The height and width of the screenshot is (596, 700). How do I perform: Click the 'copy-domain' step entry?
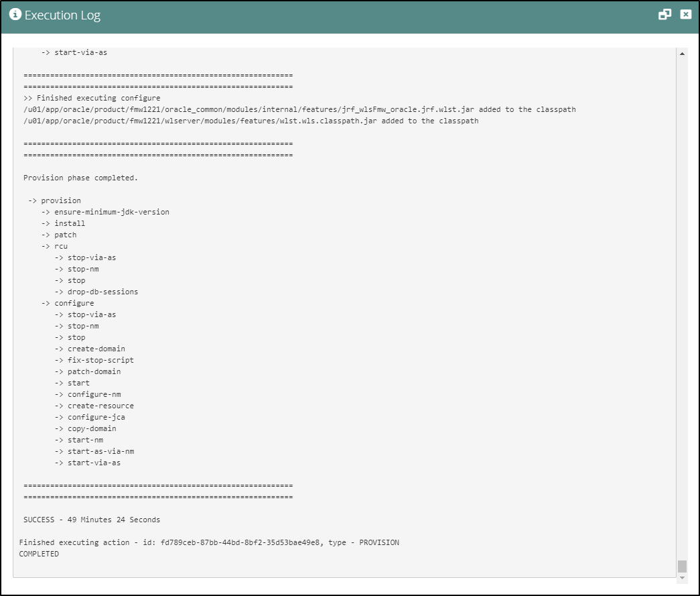(92, 428)
